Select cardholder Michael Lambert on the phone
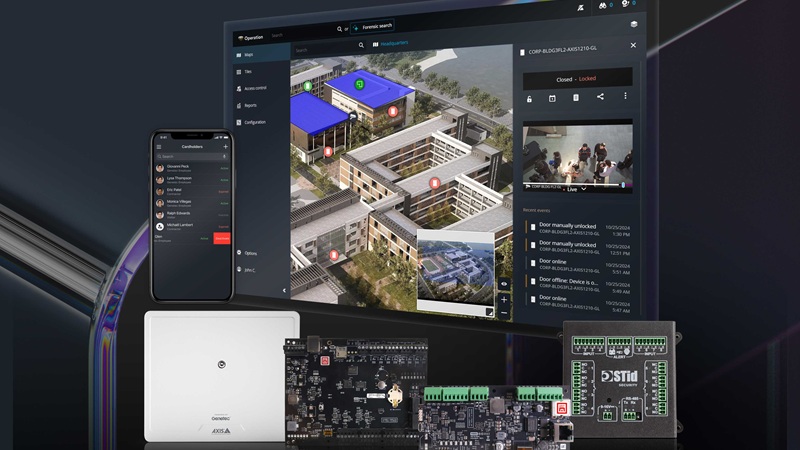Image resolution: width=800 pixels, height=450 pixels. (192, 227)
